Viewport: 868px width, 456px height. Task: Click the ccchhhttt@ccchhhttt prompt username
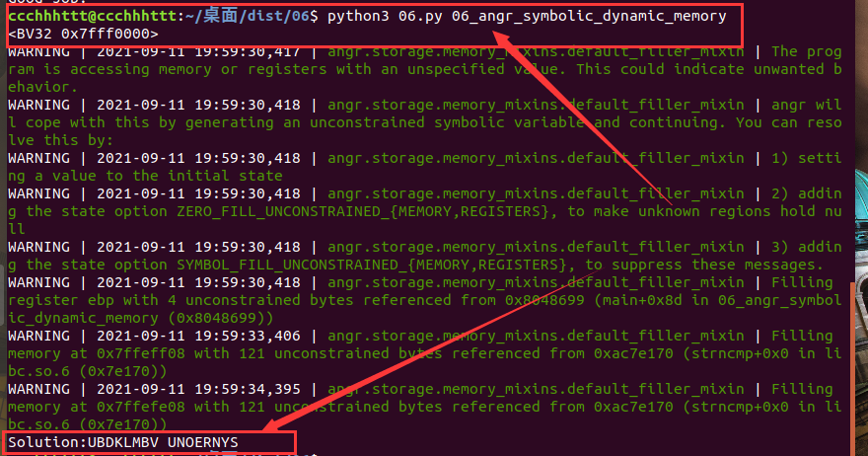pos(92,16)
